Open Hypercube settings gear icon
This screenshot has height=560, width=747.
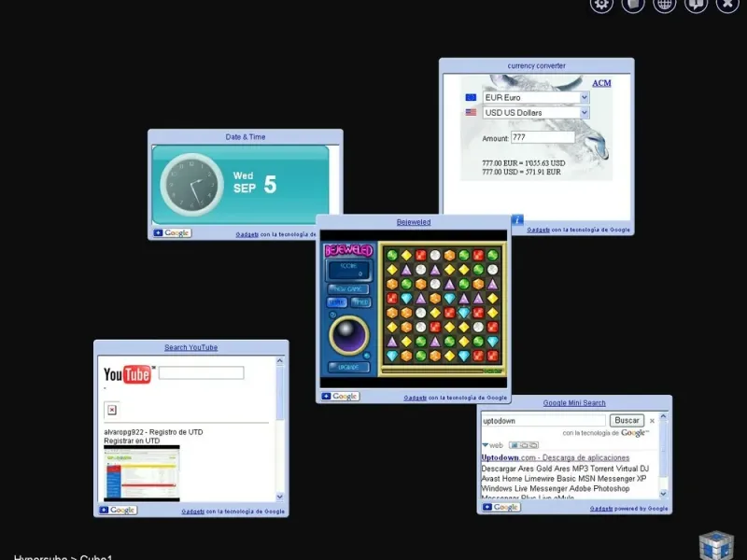tap(601, 5)
